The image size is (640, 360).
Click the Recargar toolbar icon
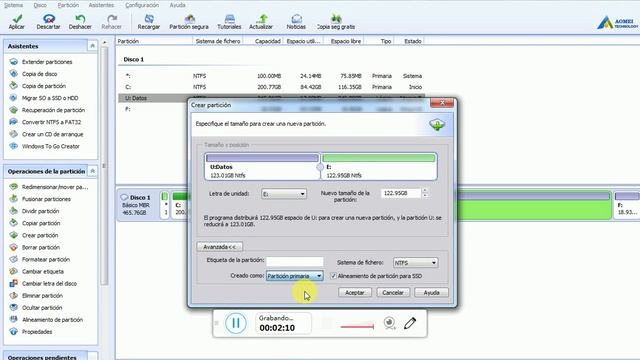coord(149,19)
